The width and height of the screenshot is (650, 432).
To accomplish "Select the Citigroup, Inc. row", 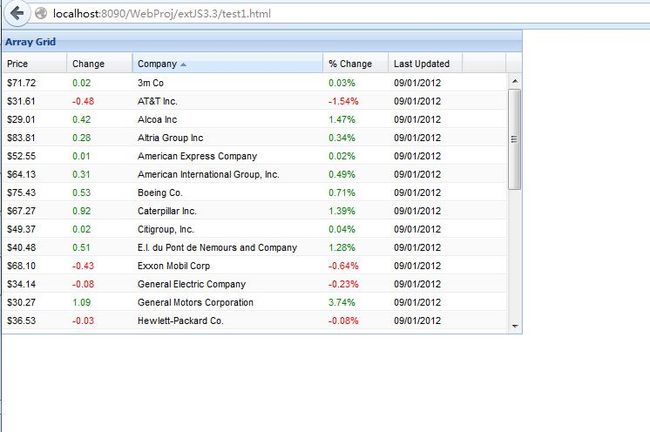I will pos(255,228).
